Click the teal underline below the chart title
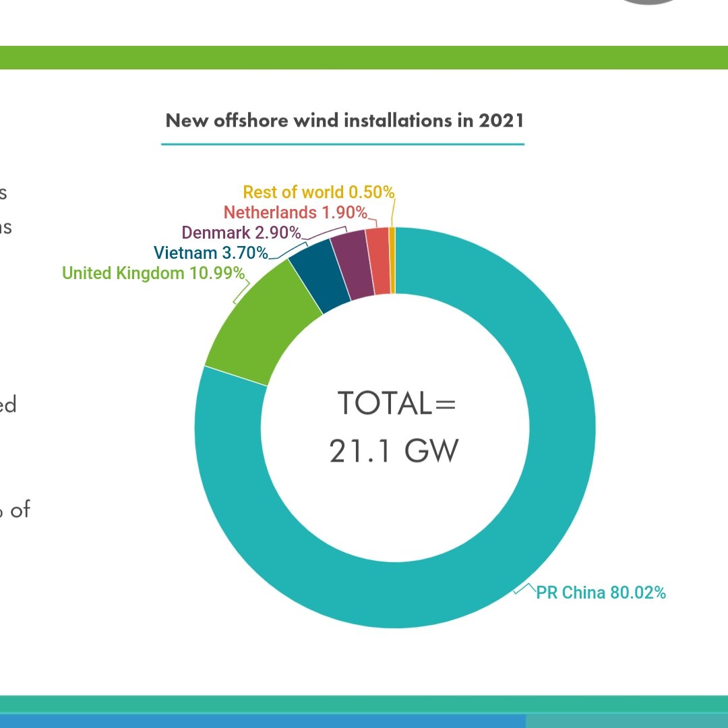The width and height of the screenshot is (728, 728). 344,143
